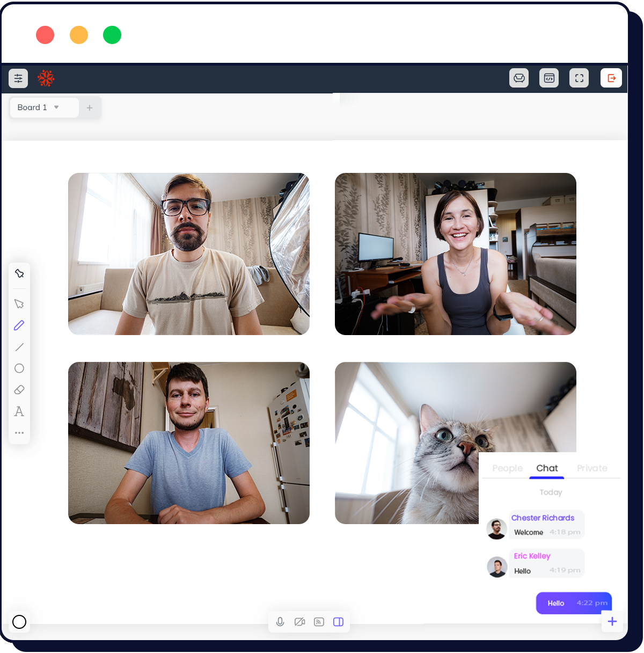Select the Text tool

(19, 411)
